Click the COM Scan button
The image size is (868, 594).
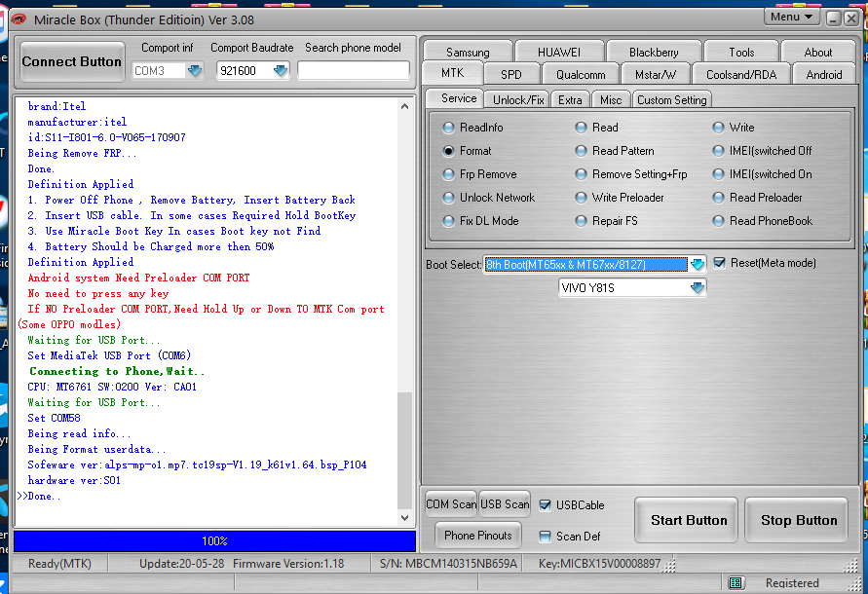pyautogui.click(x=451, y=504)
